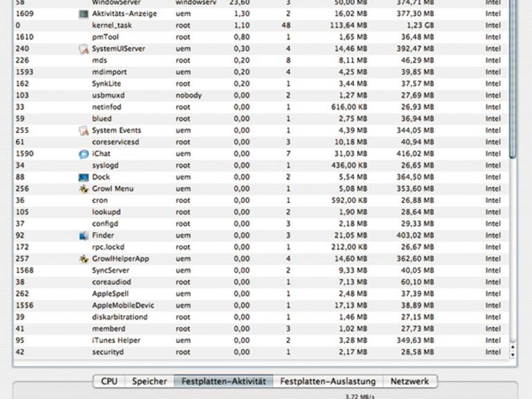The width and height of the screenshot is (532, 399).
Task: Select the iTunes Helper process
Action: [x=260, y=340]
